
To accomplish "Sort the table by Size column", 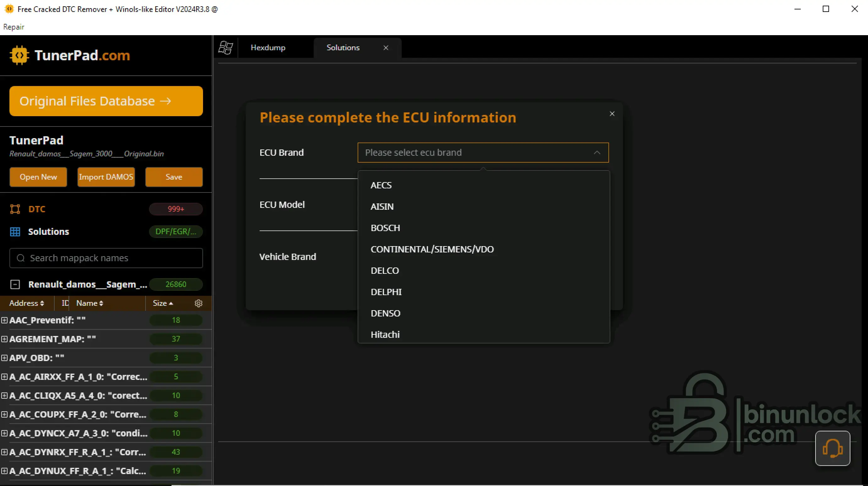I will click(x=163, y=303).
